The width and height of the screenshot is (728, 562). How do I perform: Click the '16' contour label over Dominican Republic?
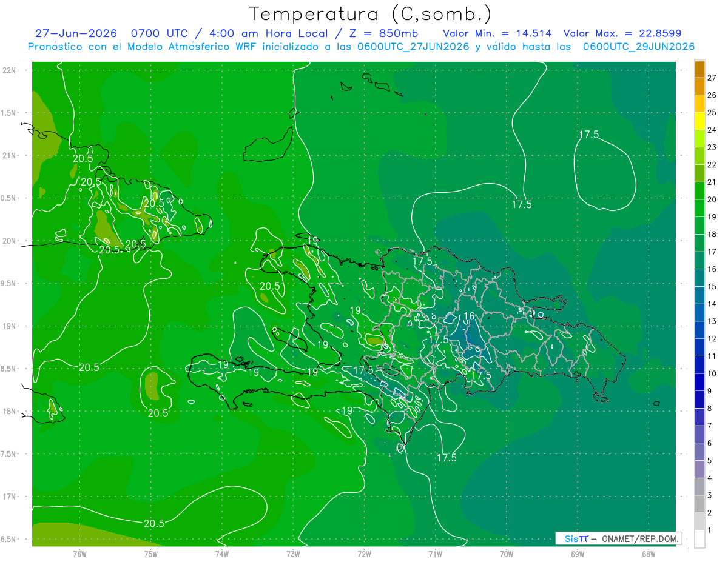(x=469, y=316)
